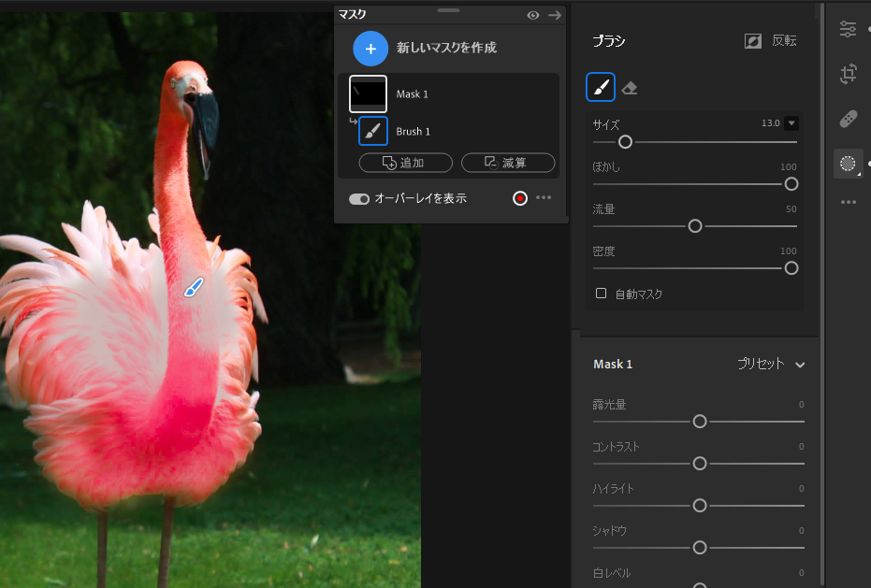Click the 流量 value 50

791,209
